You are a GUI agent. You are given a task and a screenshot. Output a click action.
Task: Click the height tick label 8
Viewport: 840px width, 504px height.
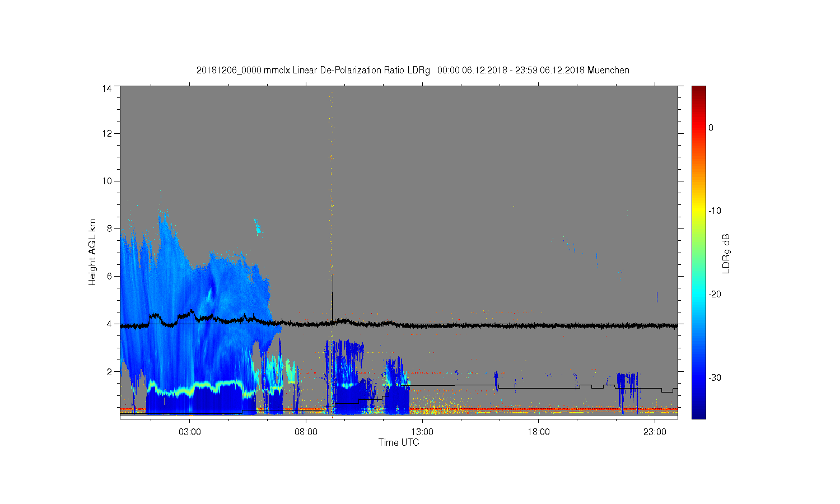(x=109, y=228)
